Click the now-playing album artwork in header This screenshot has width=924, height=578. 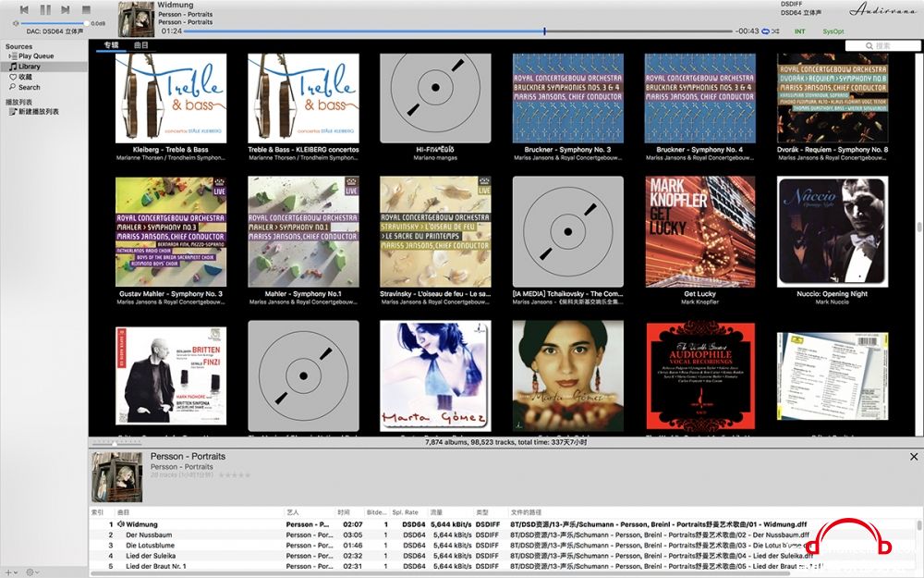(136, 19)
